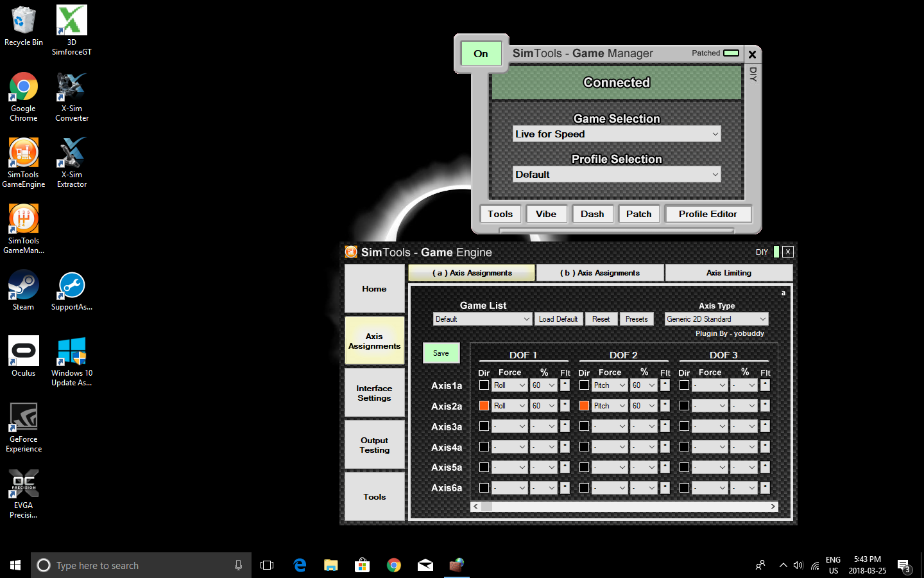Open Google Chrome desktop shortcut
Image resolution: width=924 pixels, height=578 pixels.
(x=24, y=97)
